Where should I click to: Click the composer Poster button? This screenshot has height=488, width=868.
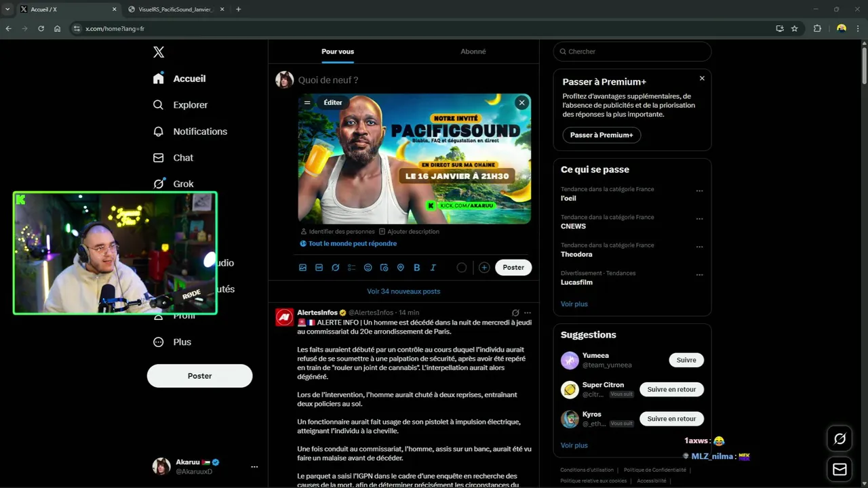(x=513, y=267)
